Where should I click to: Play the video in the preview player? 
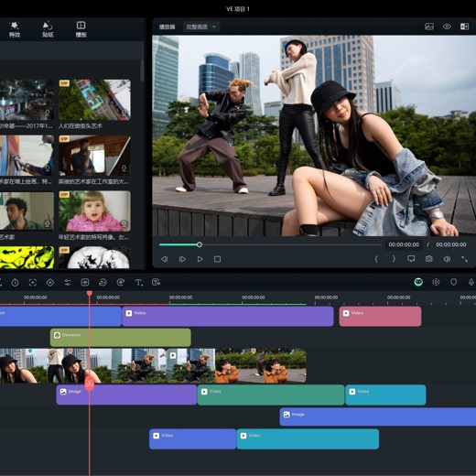200,259
